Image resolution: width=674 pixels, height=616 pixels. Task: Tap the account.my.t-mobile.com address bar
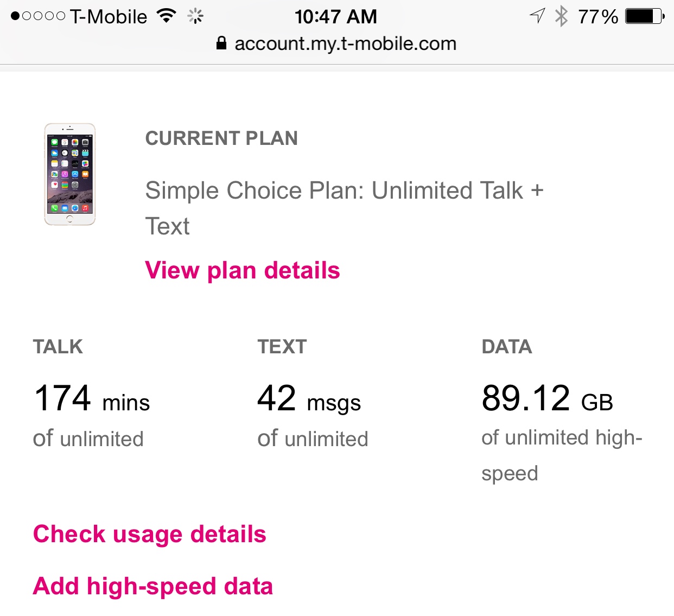click(x=336, y=43)
